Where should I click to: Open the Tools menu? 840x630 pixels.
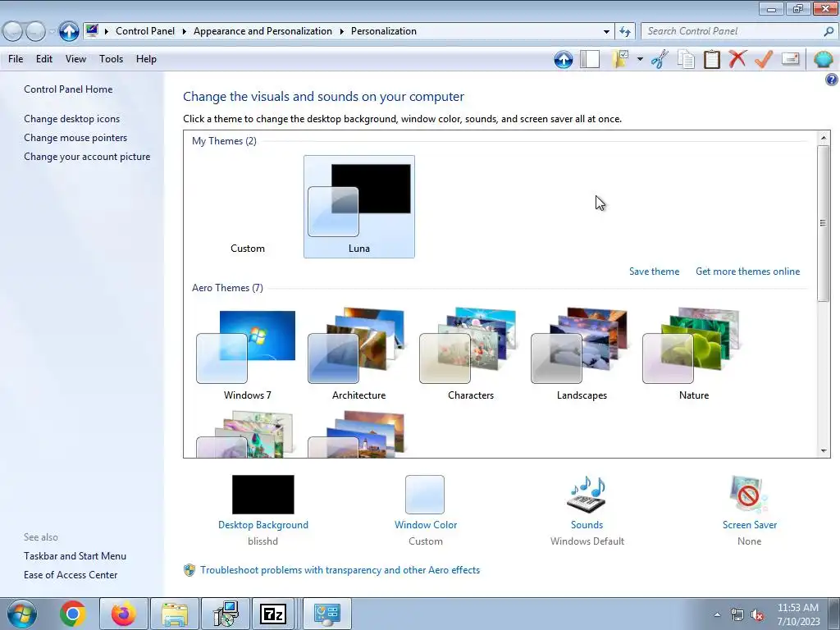click(111, 59)
